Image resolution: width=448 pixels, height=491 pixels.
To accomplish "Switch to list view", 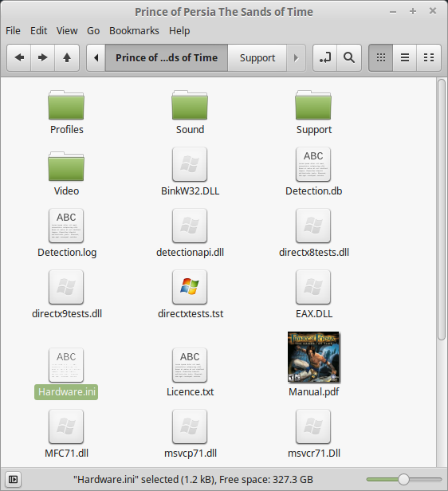I will click(x=405, y=57).
